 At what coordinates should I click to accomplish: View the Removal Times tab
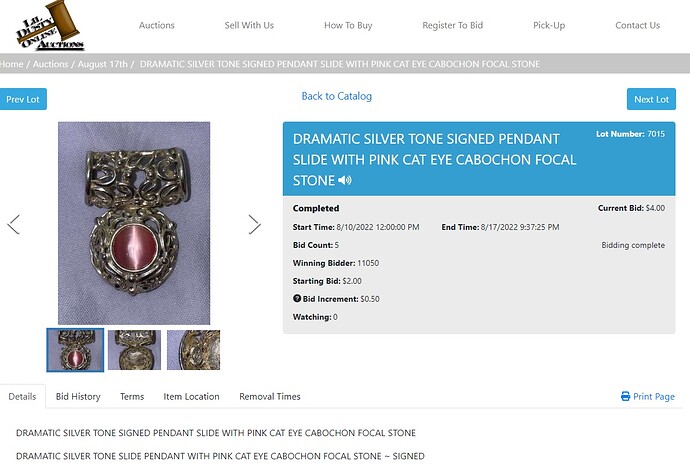point(270,396)
